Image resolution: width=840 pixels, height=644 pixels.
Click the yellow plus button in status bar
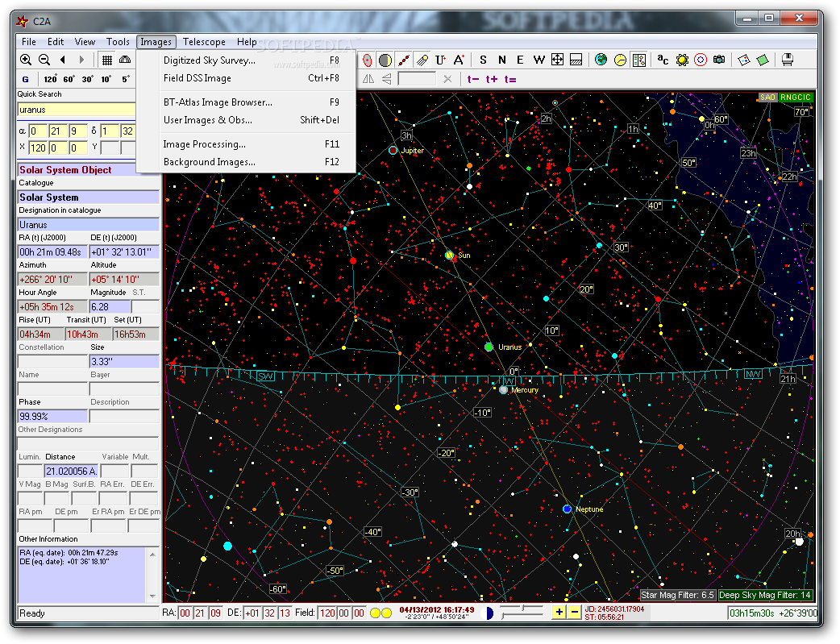(559, 613)
